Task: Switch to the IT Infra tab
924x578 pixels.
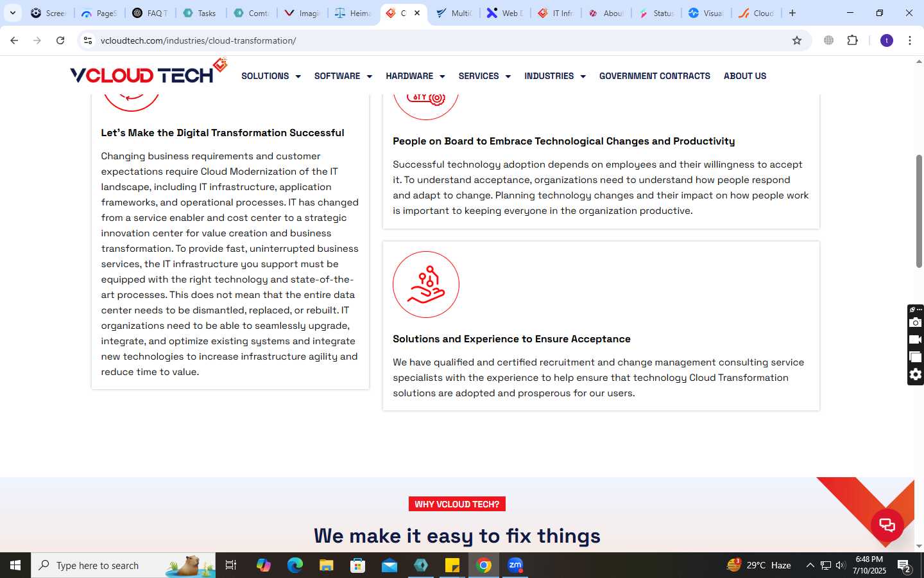Action: point(556,13)
